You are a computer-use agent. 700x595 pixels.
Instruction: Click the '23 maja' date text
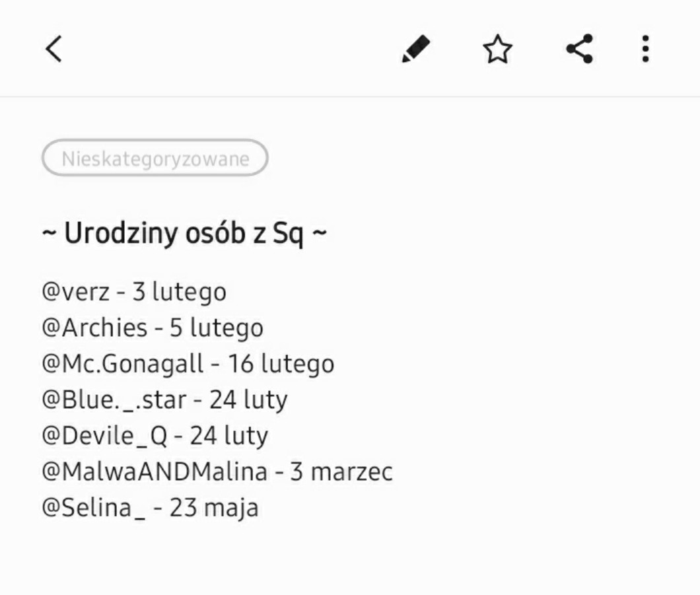[214, 508]
